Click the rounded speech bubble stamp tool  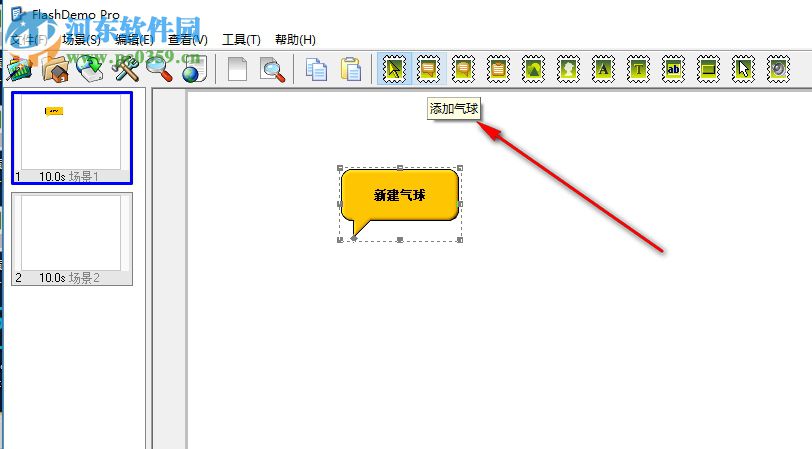[x=463, y=68]
